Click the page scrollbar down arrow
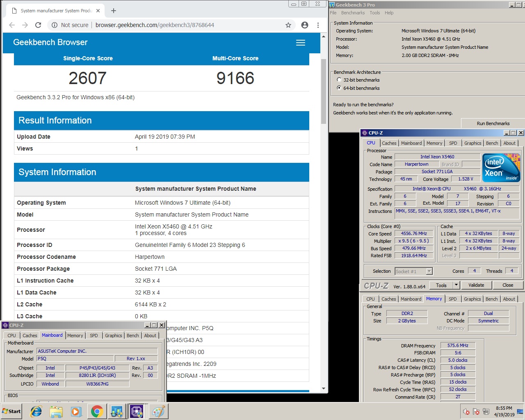 click(324, 388)
